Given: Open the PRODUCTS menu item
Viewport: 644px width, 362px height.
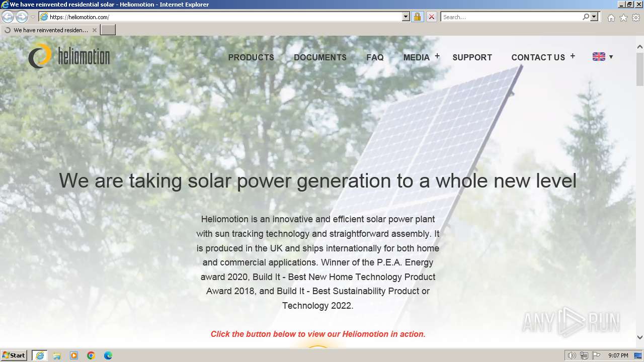Looking at the screenshot, I should point(251,57).
